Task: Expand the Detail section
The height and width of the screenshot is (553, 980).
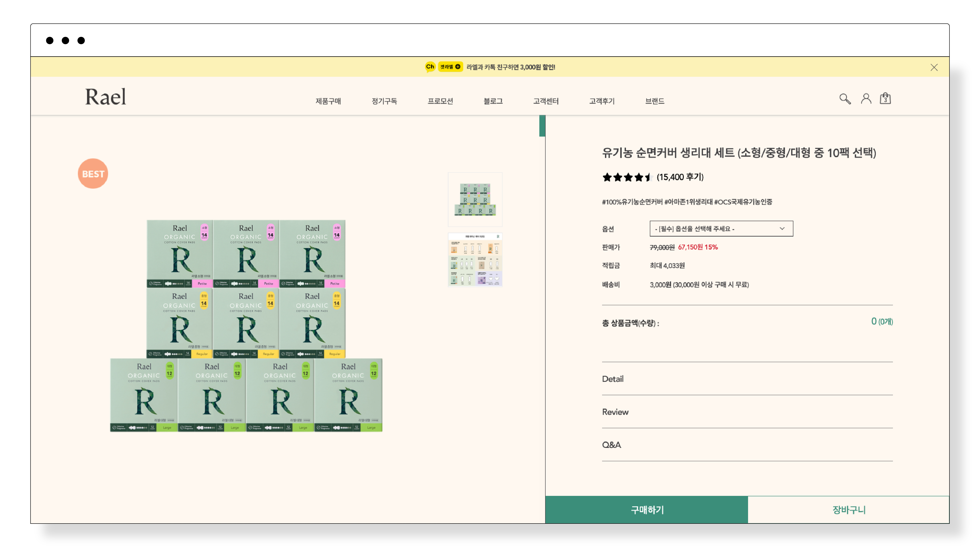Action: pyautogui.click(x=613, y=379)
